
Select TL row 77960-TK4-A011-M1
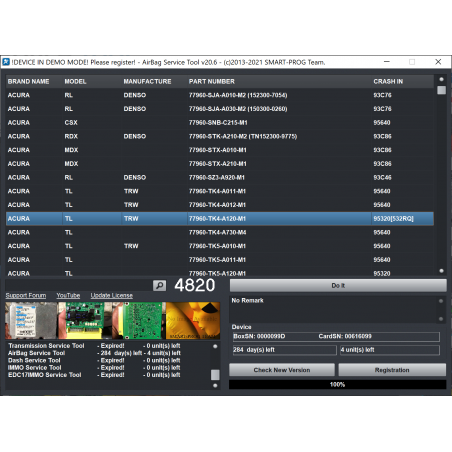[x=220, y=191]
